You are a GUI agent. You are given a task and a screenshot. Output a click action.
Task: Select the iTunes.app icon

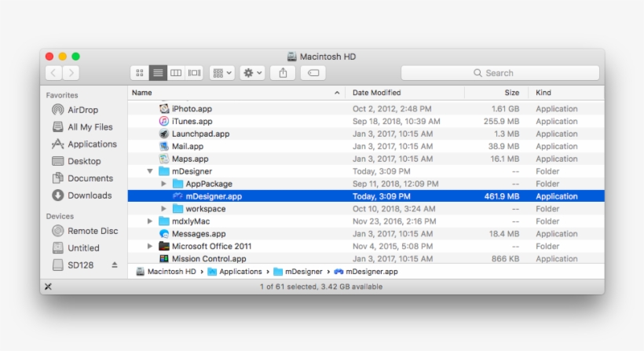[164, 122]
